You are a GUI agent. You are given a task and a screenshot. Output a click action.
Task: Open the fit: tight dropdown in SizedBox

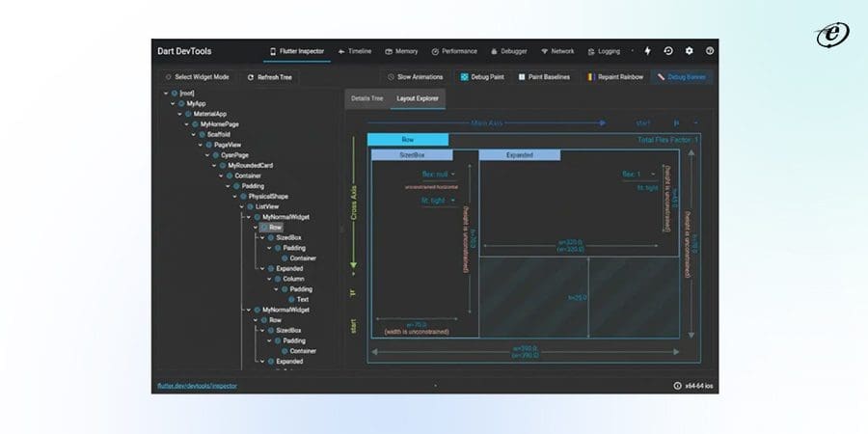coord(439,201)
